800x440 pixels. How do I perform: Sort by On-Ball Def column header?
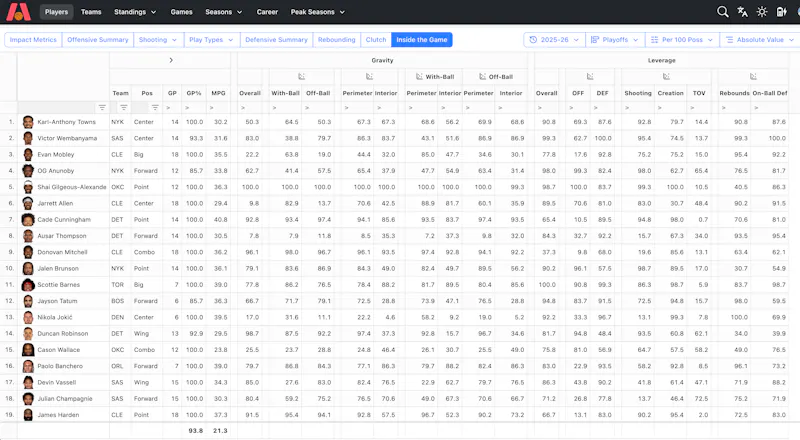click(770, 93)
